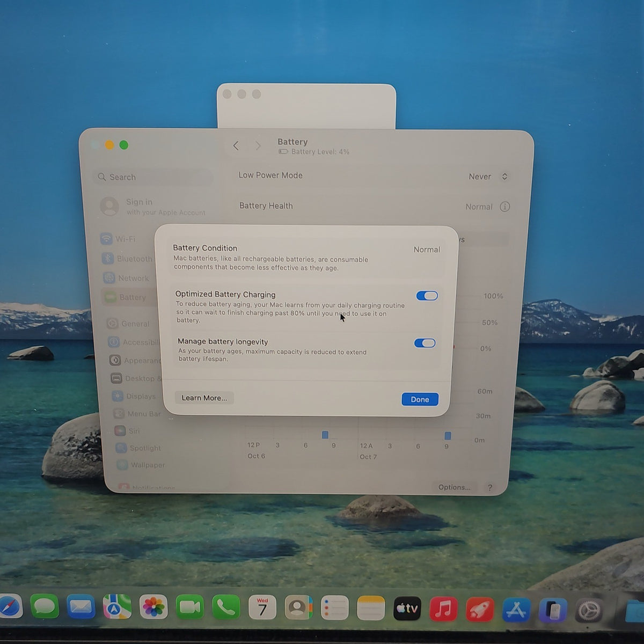
Task: Open System Settings from the Dock
Action: (x=589, y=611)
